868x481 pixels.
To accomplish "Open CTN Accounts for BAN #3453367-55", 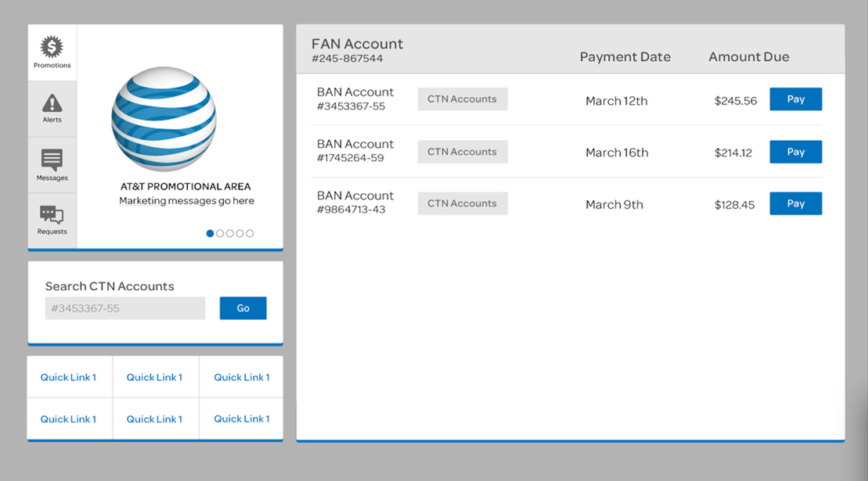I will click(463, 99).
